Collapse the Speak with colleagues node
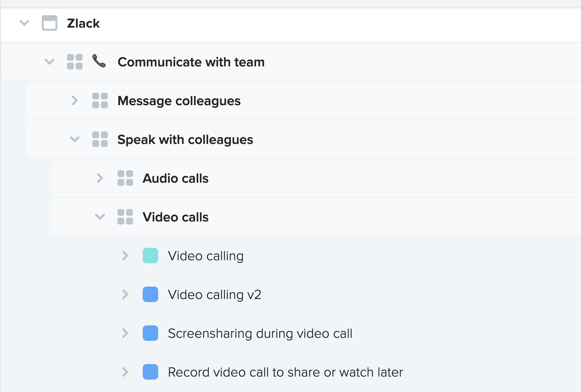This screenshot has width=581, height=392. point(75,139)
